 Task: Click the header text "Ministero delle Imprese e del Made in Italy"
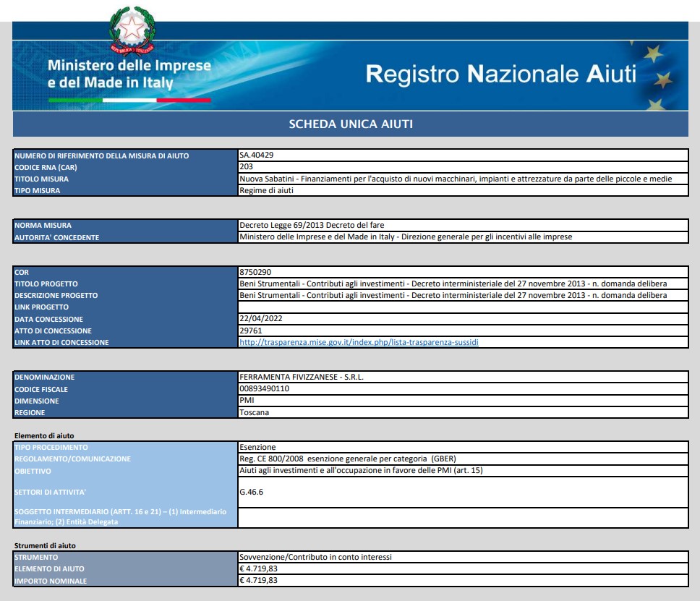129,74
